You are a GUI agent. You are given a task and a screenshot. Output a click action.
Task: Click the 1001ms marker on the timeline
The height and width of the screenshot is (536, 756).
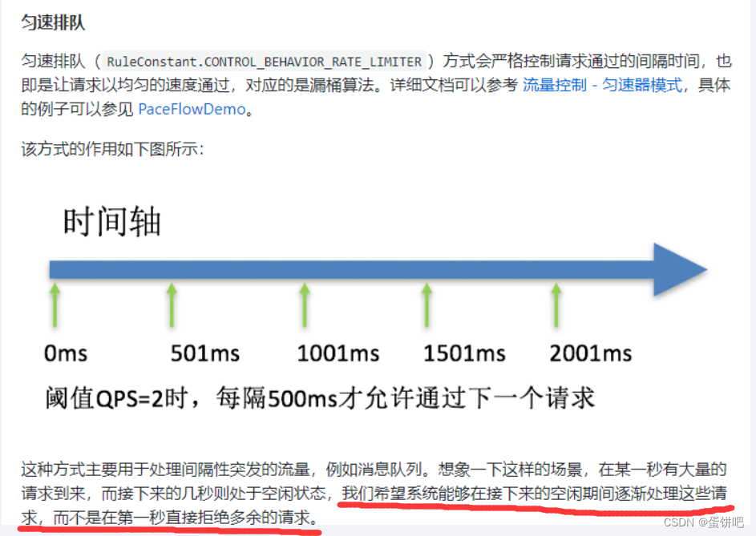[x=337, y=353]
